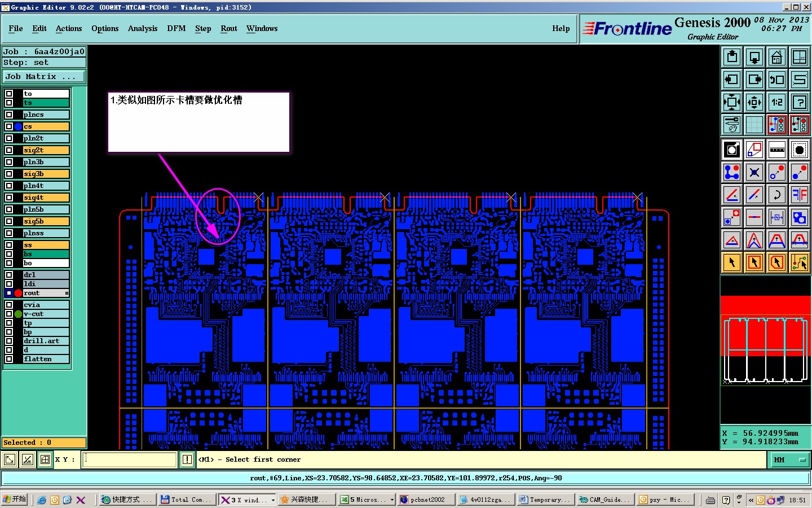Click the pan left arrow icon

[732, 80]
